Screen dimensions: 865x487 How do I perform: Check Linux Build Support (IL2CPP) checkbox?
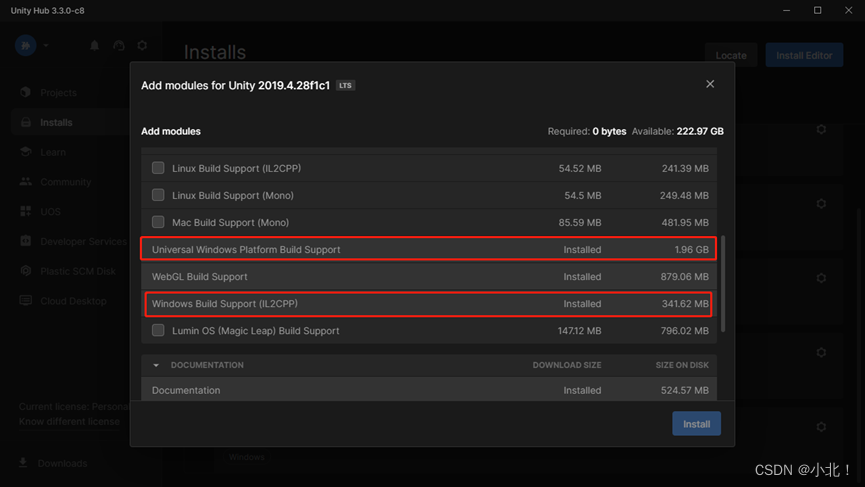pos(158,168)
